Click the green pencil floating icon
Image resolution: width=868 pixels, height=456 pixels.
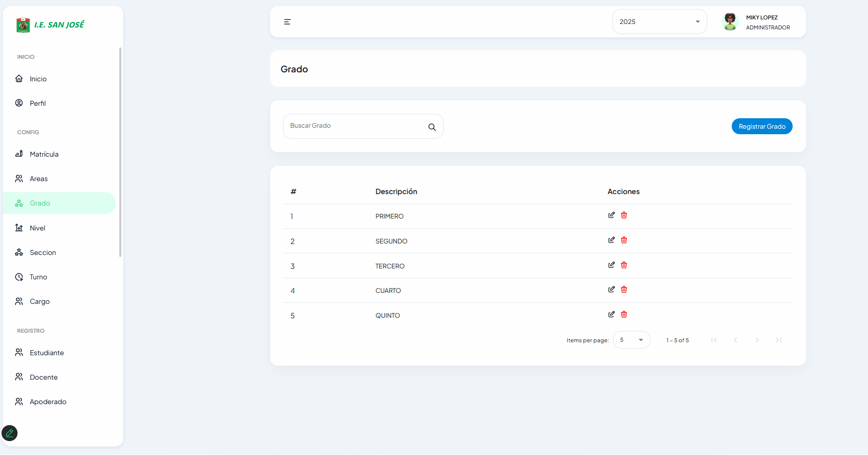click(9, 433)
